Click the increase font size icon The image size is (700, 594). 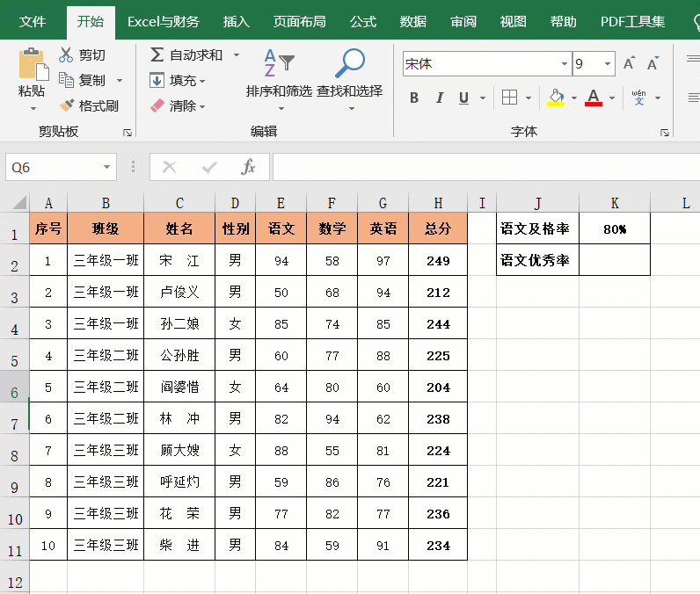click(x=629, y=64)
